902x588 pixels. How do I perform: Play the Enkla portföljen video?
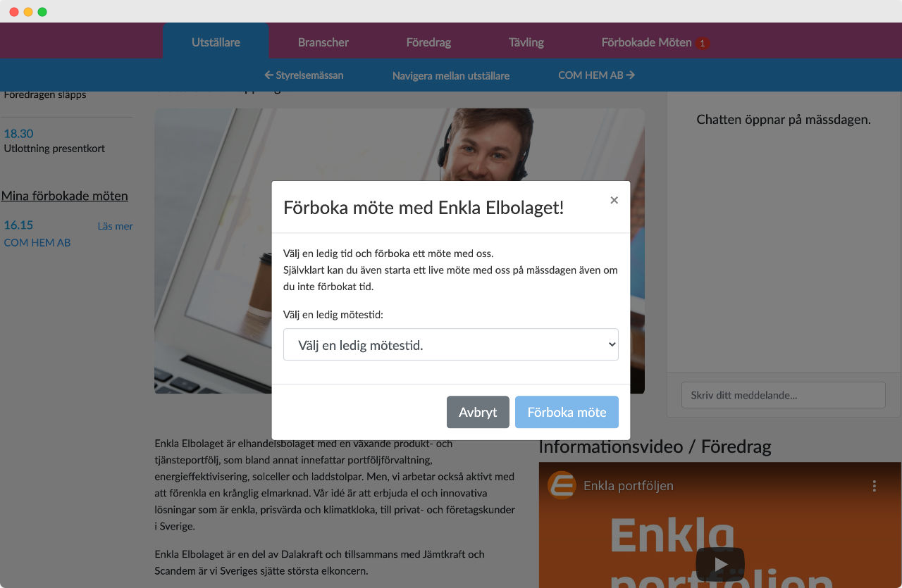click(720, 563)
